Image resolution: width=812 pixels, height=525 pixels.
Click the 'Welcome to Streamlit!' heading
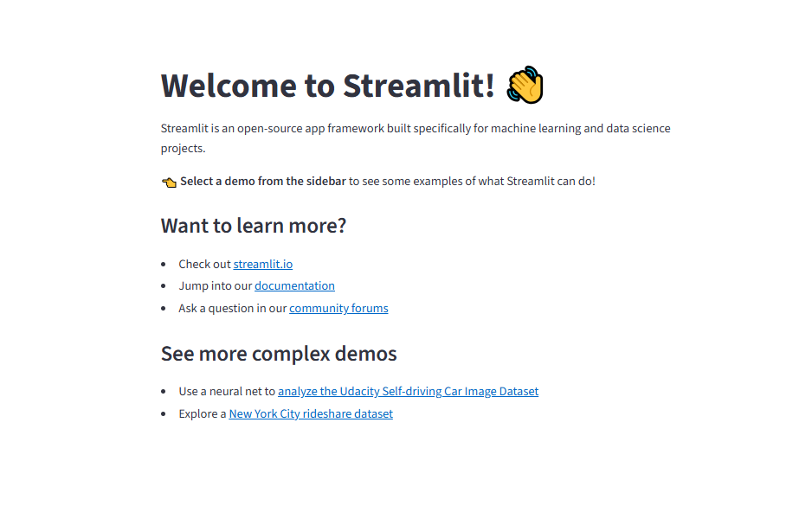pos(328,86)
